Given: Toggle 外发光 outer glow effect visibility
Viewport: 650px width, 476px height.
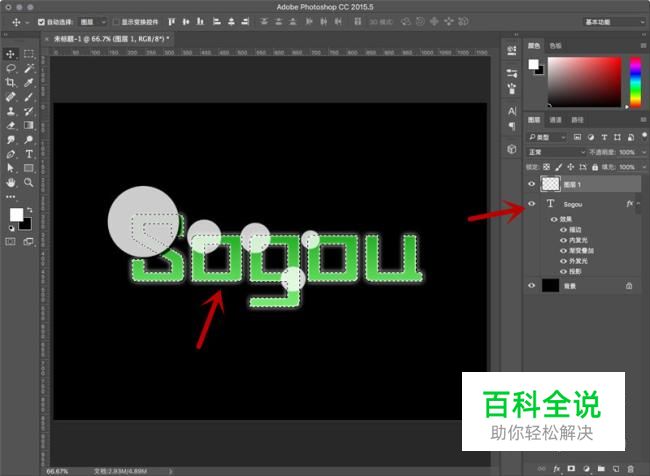Looking at the screenshot, I should click(x=563, y=261).
